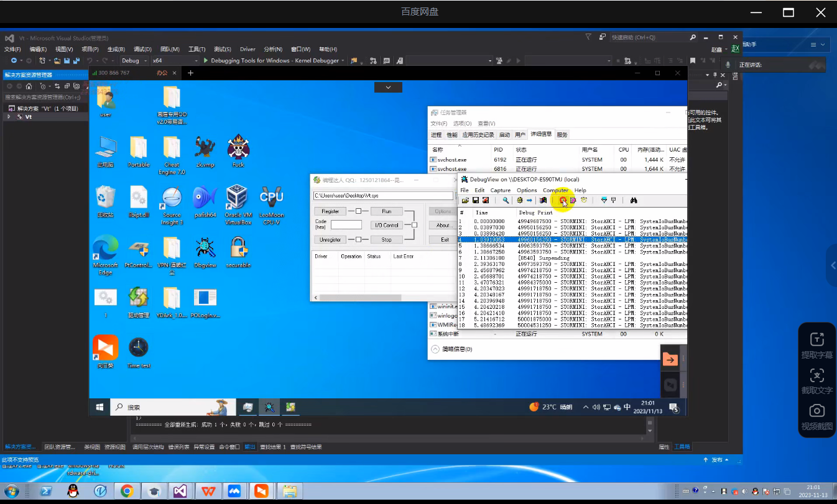
Task: Click Code (hex) input field
Action: point(346,224)
